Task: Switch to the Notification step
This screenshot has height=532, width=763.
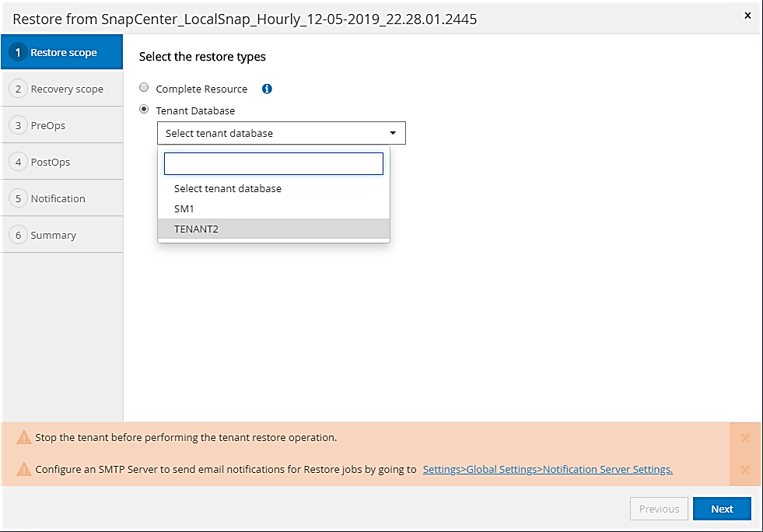Action: (61, 198)
